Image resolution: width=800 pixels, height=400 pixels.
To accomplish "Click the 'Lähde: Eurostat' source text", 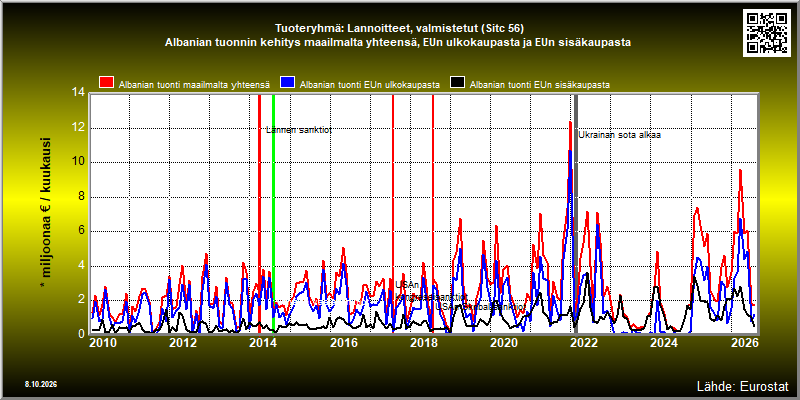I will [742, 385].
